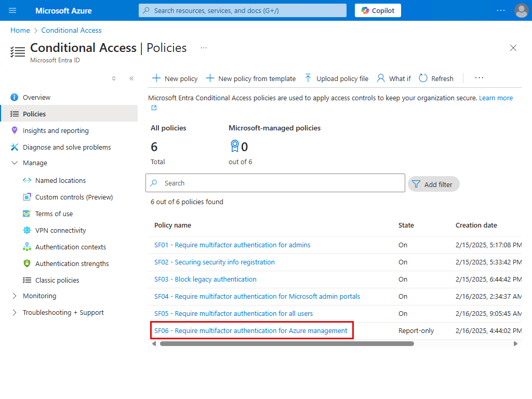The width and height of the screenshot is (532, 399).
Task: Click the On state of SF03
Action: (403, 279)
